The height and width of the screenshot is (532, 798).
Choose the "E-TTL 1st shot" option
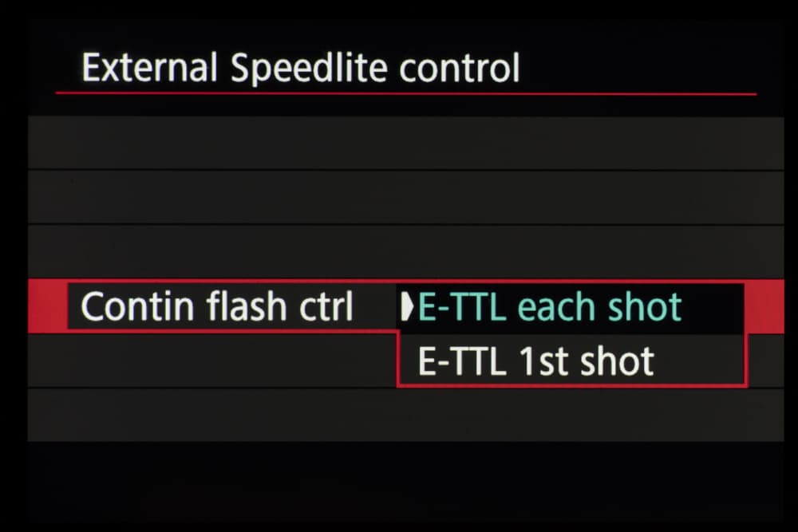[535, 361]
